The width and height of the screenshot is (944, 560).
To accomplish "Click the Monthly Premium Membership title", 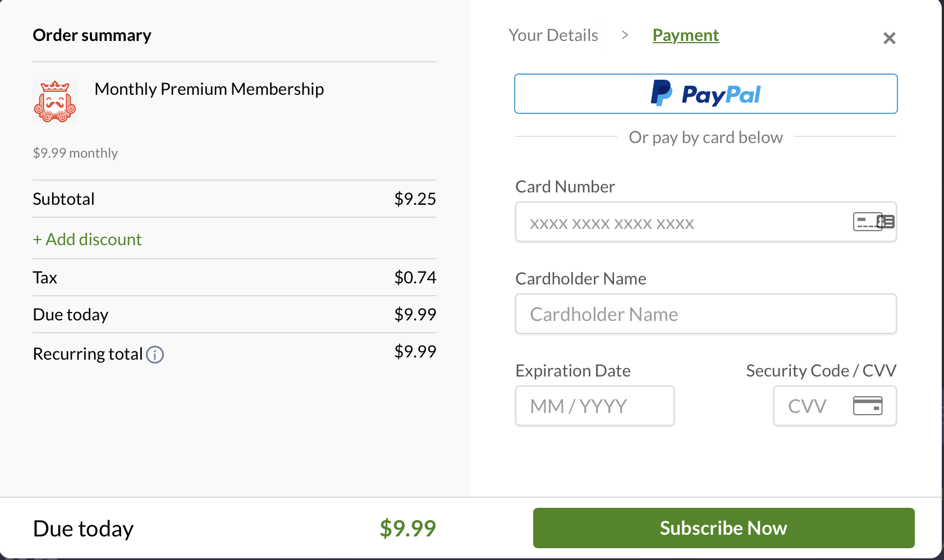I will click(x=209, y=89).
